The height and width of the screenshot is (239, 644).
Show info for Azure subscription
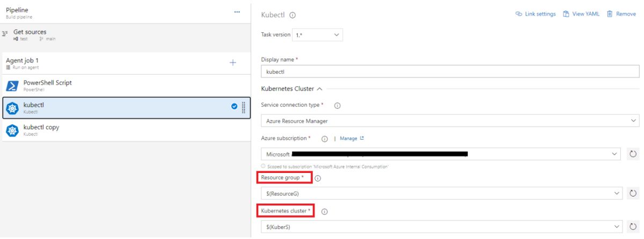(326, 139)
